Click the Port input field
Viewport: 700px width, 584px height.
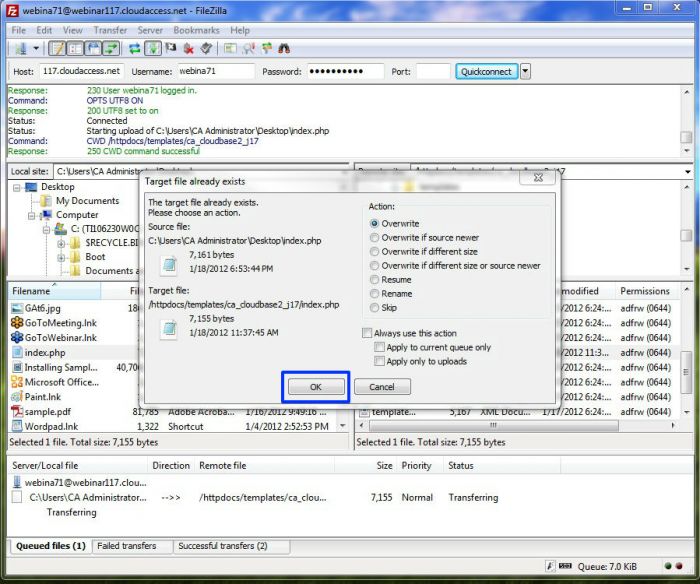[x=433, y=71]
